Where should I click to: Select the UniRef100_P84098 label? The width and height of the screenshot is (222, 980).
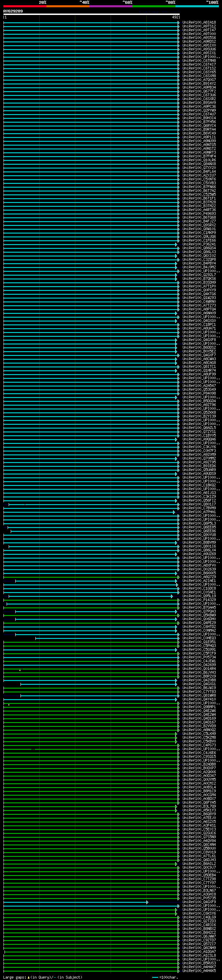point(199,394)
